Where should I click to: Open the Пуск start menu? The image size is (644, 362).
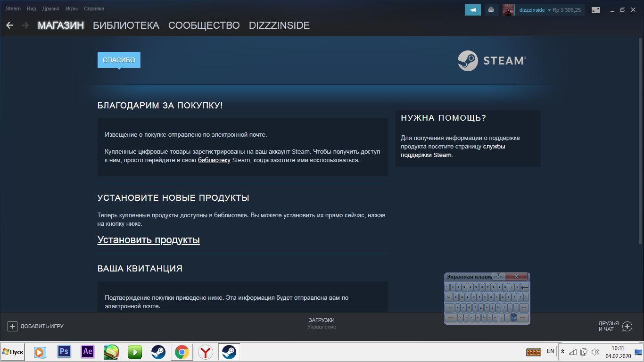click(x=13, y=352)
